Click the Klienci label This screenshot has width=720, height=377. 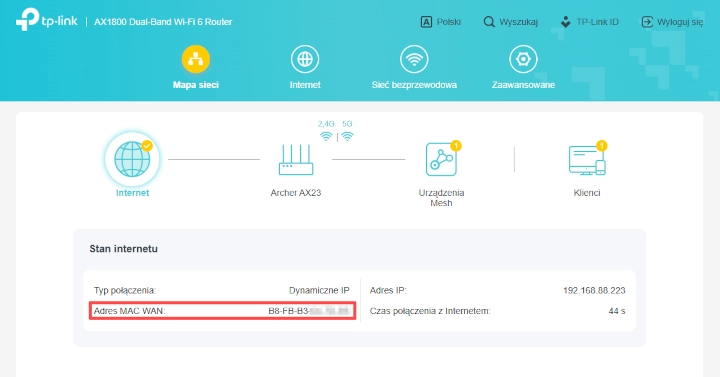point(587,193)
